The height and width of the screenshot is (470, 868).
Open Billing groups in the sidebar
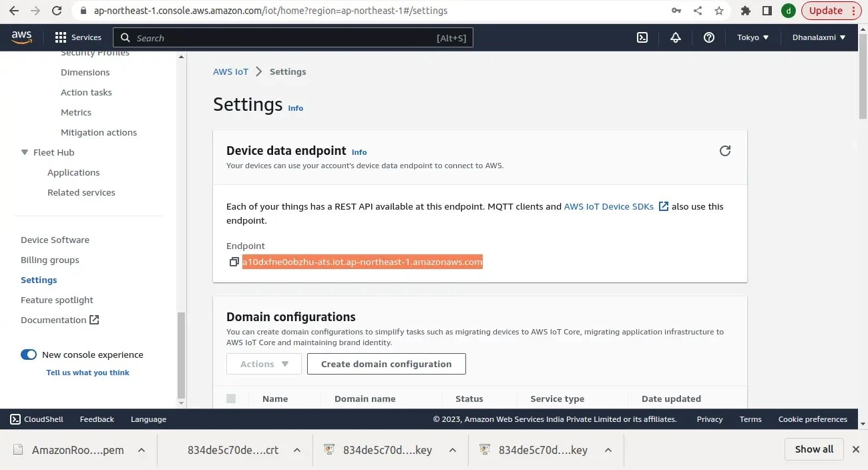tap(50, 260)
